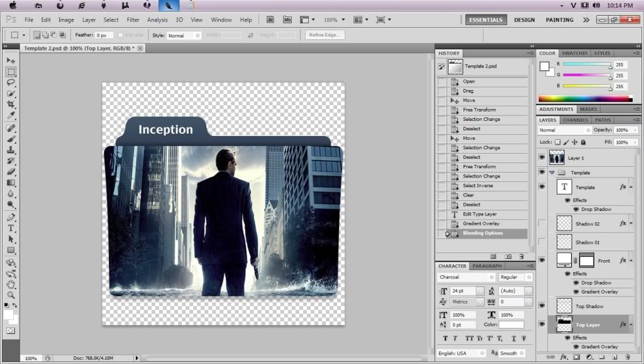Screen dimensions: 644x364
Task: Select the Hand tool
Action: coord(11,284)
